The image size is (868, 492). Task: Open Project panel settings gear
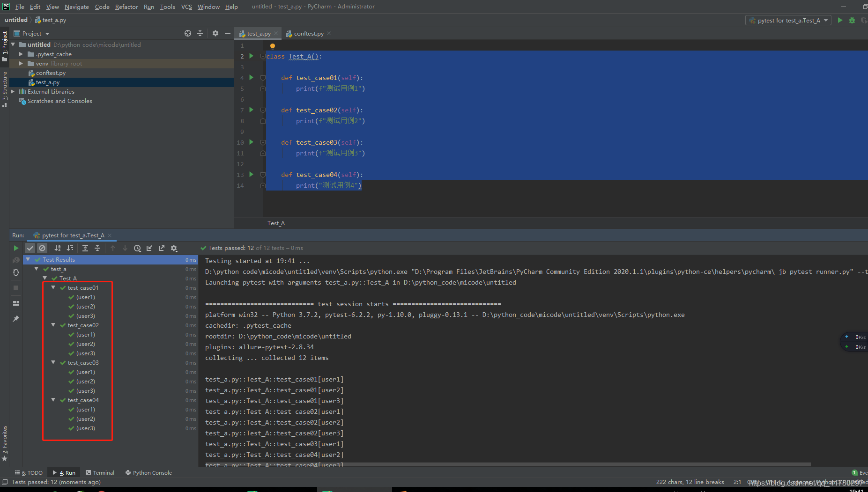215,33
